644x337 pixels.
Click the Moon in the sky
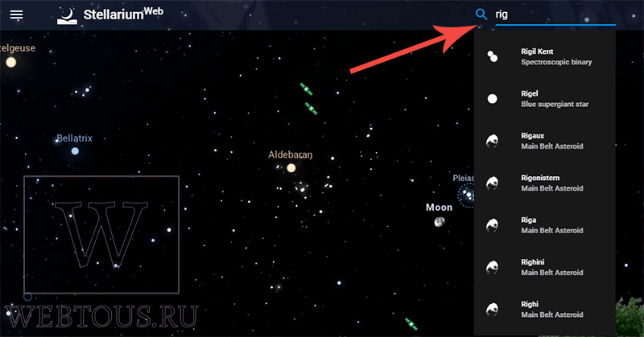(x=440, y=222)
